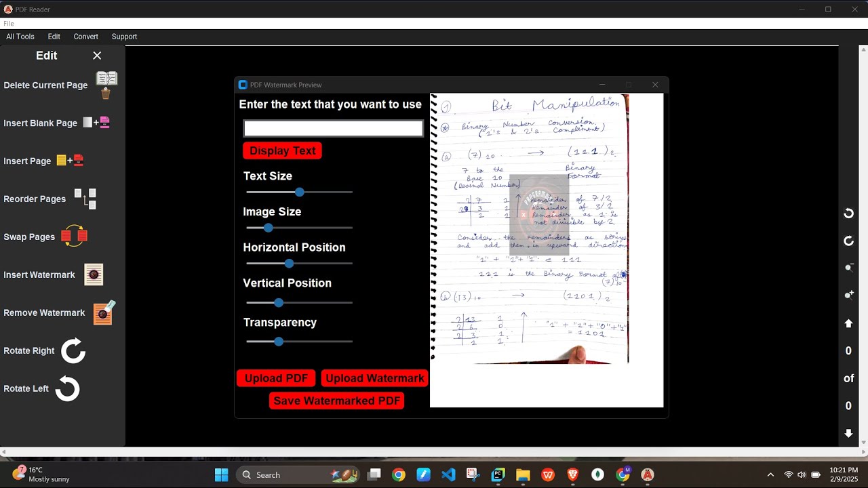The width and height of the screenshot is (868, 488).
Task: Open Snipping Tool from the taskbar
Action: coord(473,475)
